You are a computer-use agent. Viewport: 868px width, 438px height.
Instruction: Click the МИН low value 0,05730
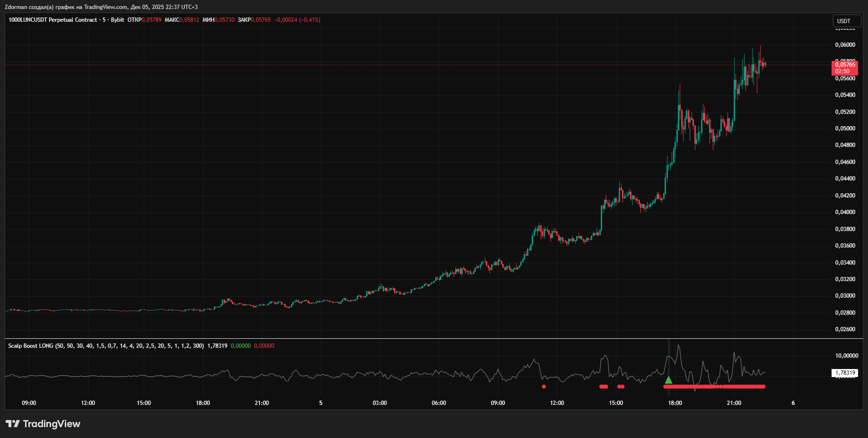[x=224, y=20]
